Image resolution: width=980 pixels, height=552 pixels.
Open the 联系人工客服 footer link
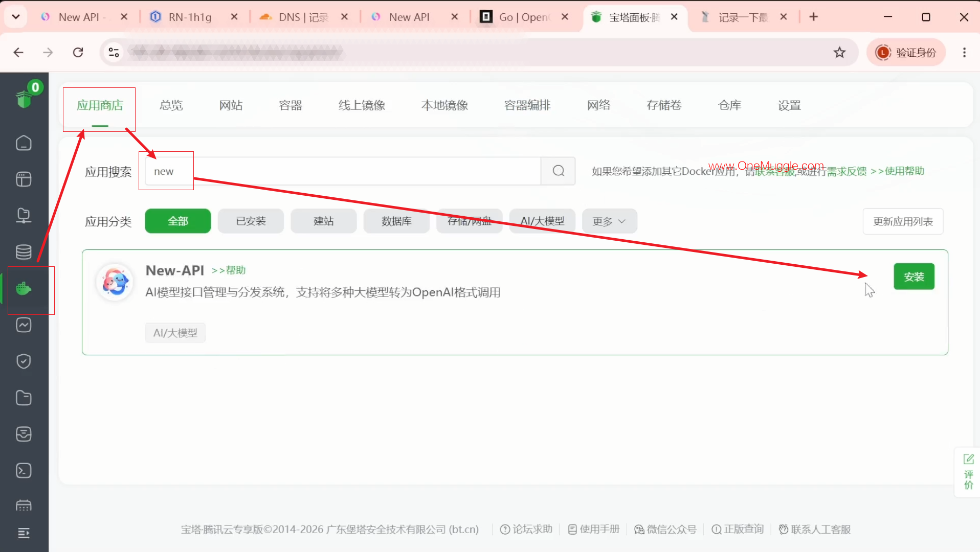815,529
